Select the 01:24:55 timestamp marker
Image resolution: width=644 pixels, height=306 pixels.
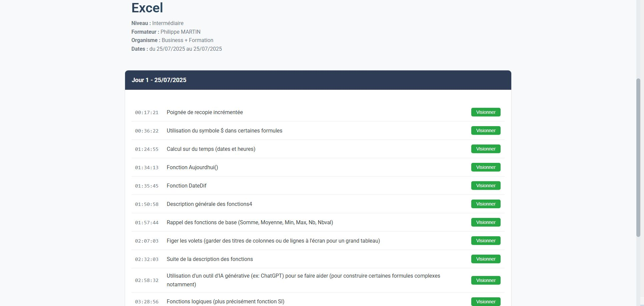click(x=146, y=149)
